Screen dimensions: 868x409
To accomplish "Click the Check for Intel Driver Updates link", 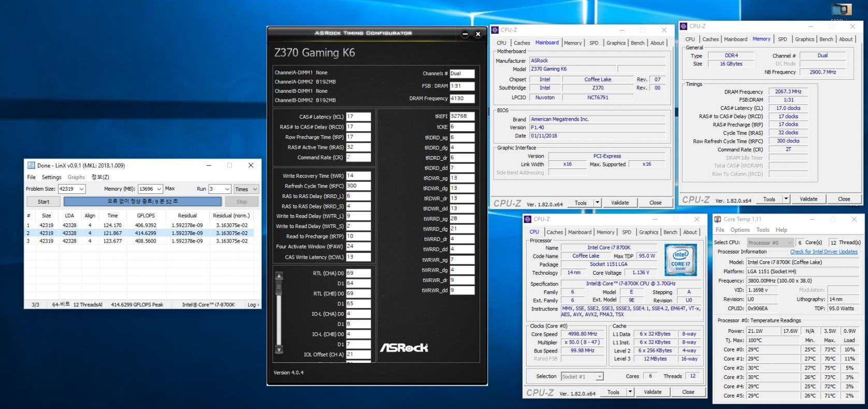I will (x=823, y=252).
